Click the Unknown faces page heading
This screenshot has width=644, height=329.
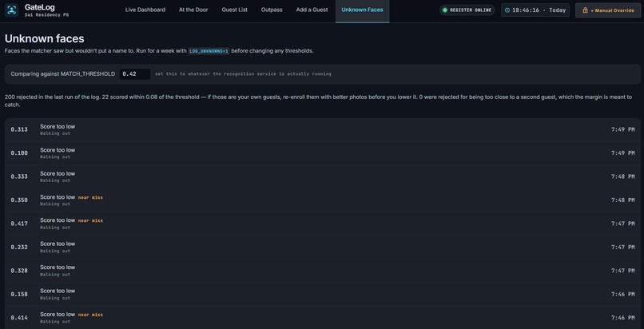click(45, 38)
